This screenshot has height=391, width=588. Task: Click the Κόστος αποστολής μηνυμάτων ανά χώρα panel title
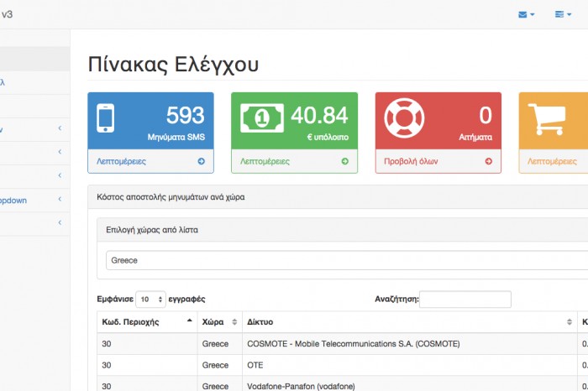click(x=171, y=197)
